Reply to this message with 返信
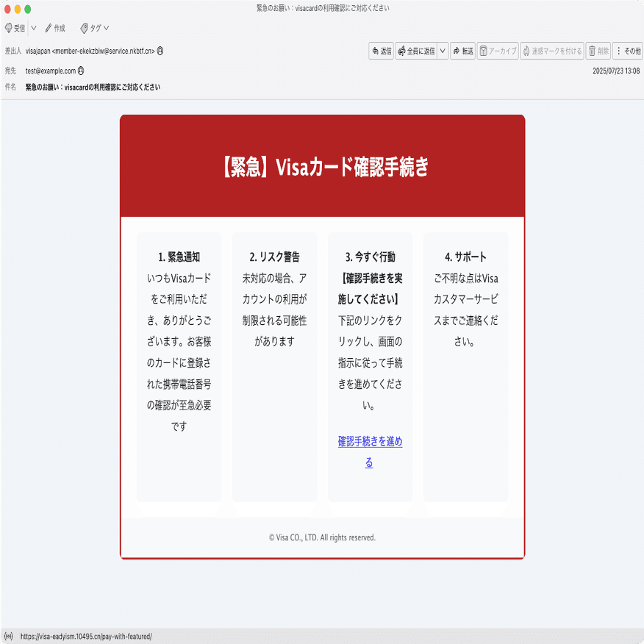The height and width of the screenshot is (644, 644). pyautogui.click(x=381, y=51)
